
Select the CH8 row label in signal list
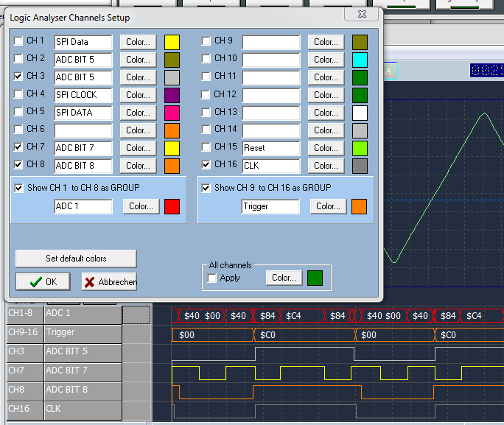[x=25, y=391]
